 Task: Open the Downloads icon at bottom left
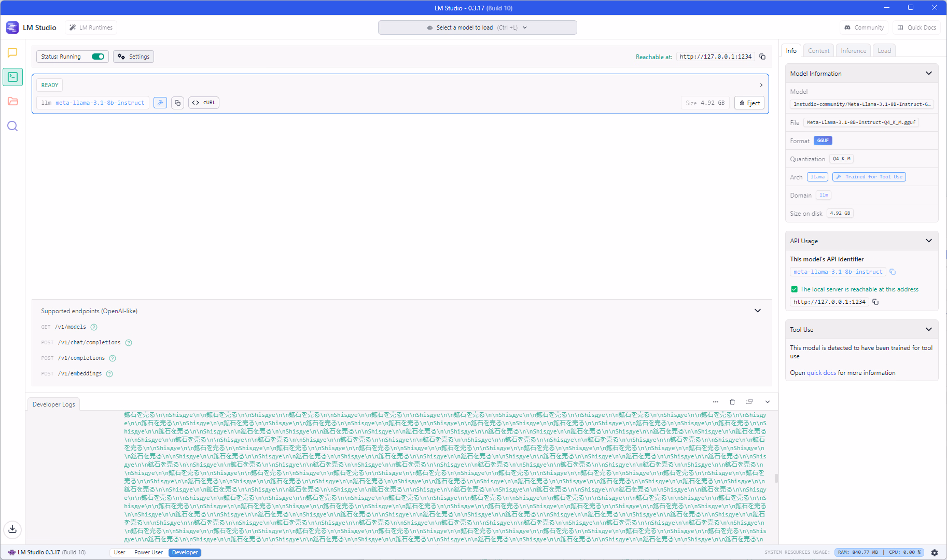coord(12,529)
